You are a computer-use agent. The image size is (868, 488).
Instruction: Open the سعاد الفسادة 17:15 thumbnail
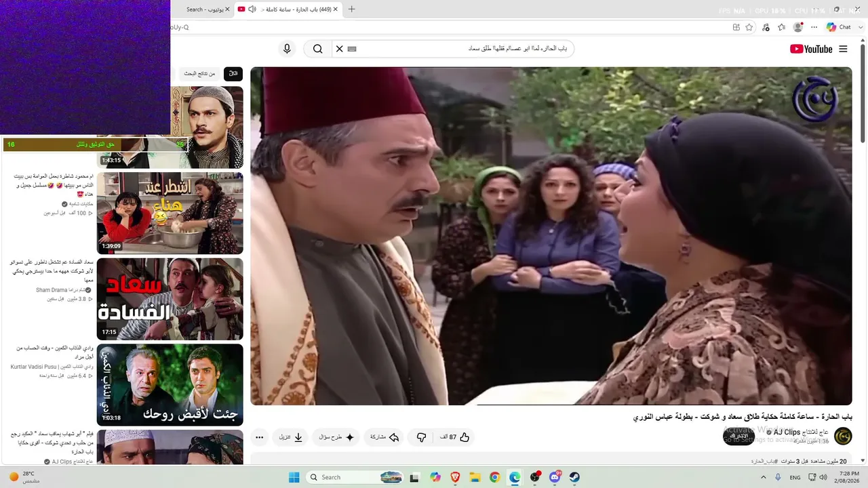pyautogui.click(x=170, y=299)
